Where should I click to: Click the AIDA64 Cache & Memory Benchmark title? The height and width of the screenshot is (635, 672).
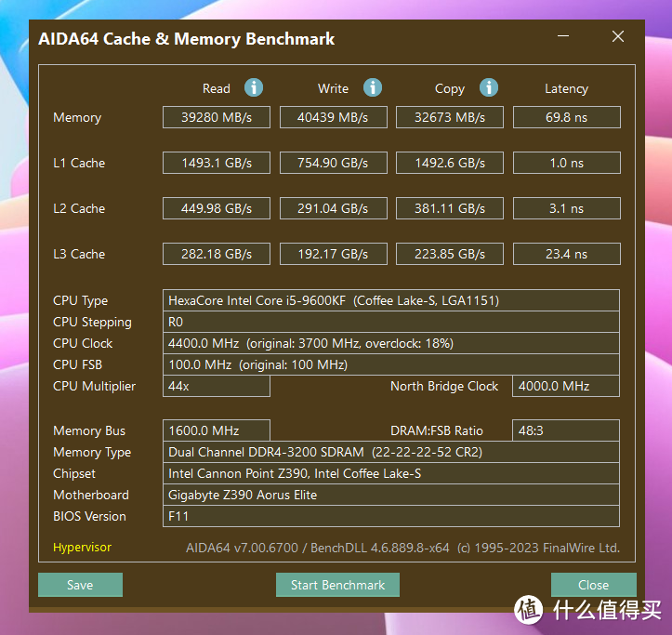(187, 39)
